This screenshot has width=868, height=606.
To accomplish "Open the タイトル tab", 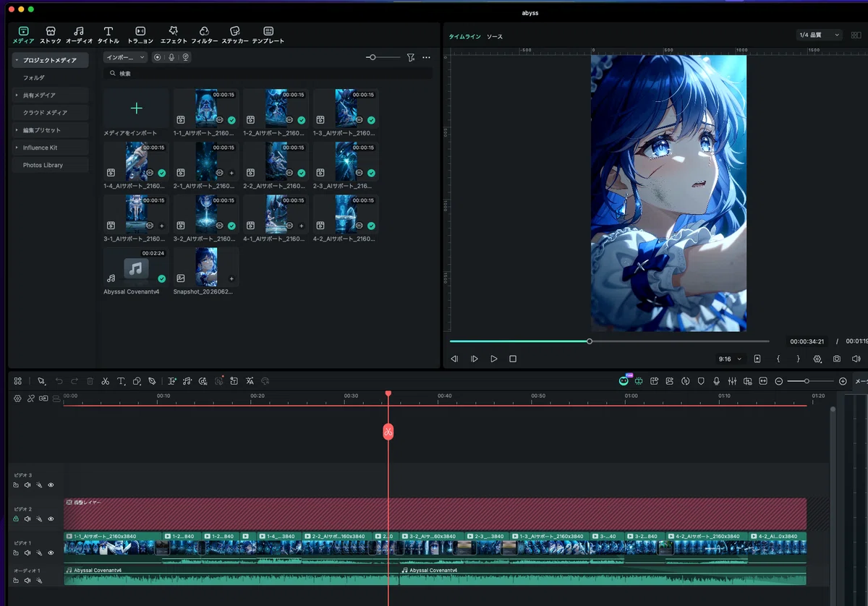I will click(108, 35).
